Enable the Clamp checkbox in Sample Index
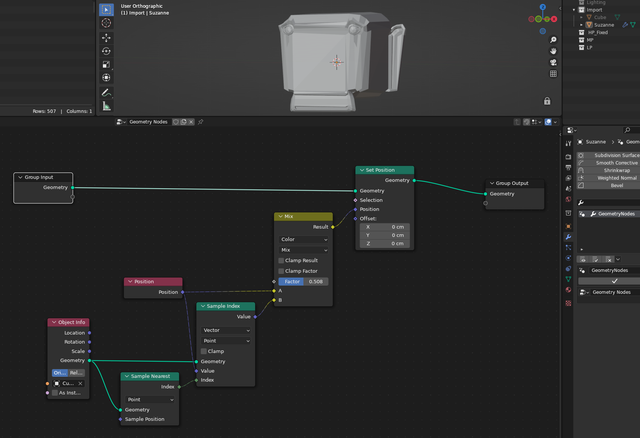The image size is (640, 438). (203, 351)
